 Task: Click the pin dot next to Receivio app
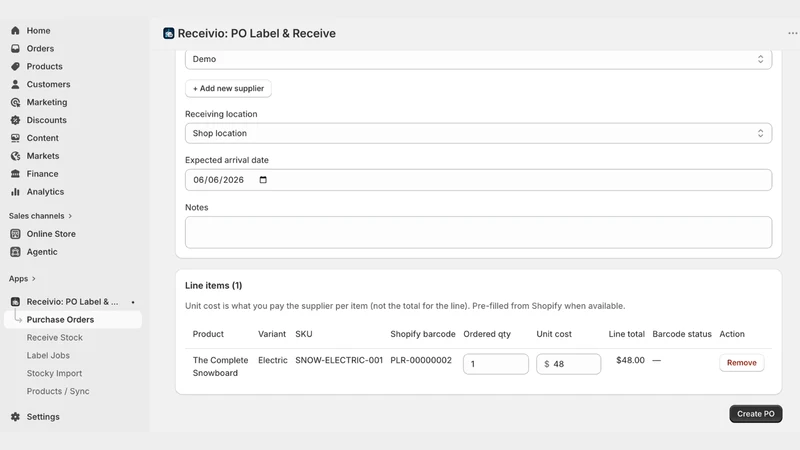tap(133, 302)
